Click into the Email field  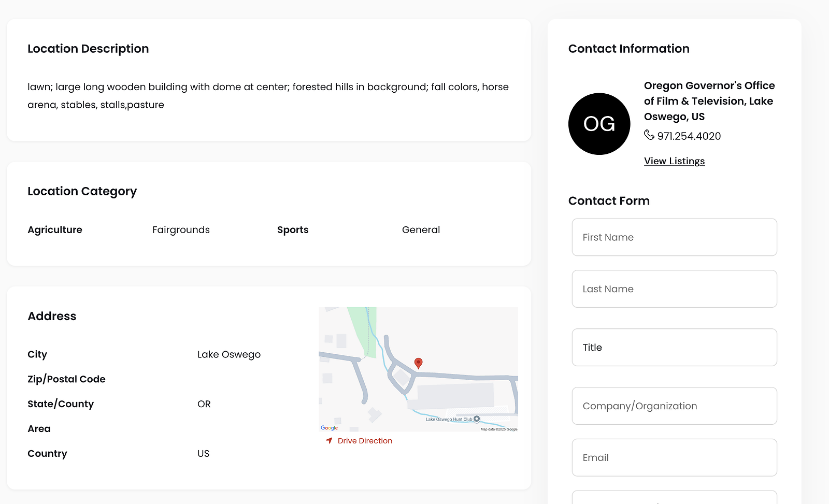pos(674,458)
